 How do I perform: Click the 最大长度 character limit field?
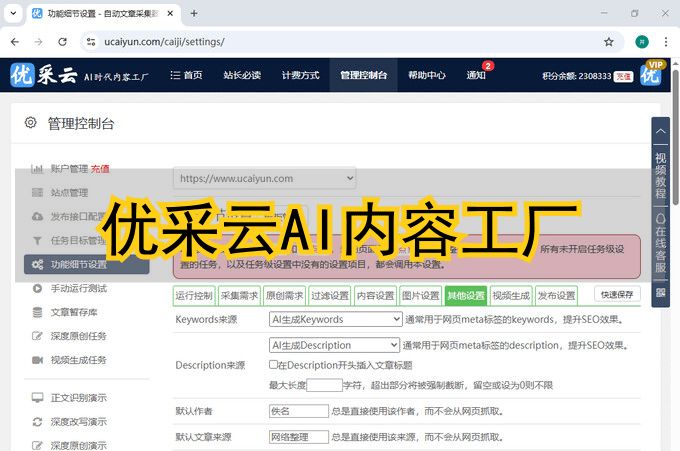click(x=324, y=385)
